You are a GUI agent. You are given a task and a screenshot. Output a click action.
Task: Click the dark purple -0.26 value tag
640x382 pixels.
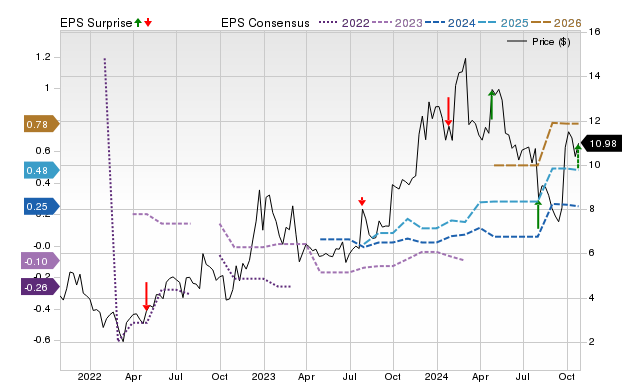pos(40,287)
